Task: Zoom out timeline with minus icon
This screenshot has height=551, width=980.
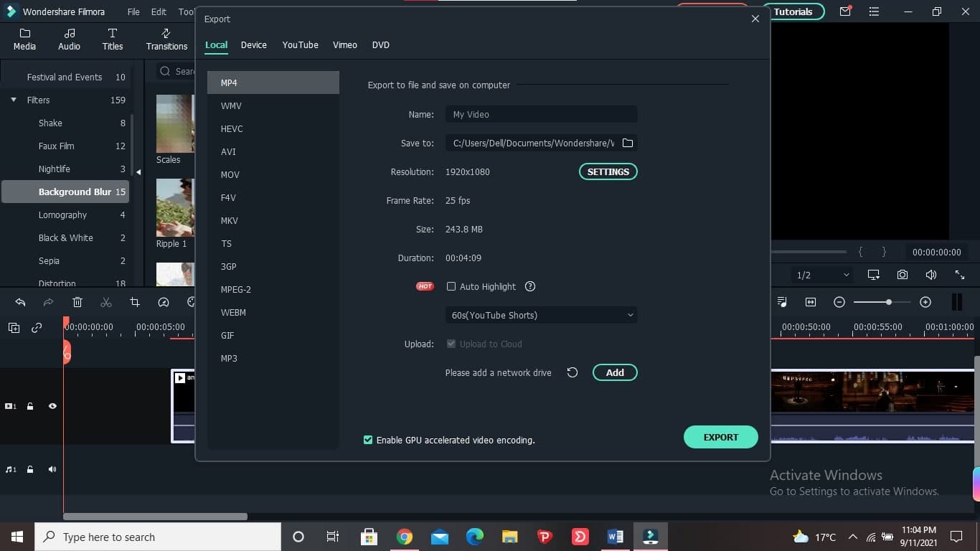Action: pos(839,302)
